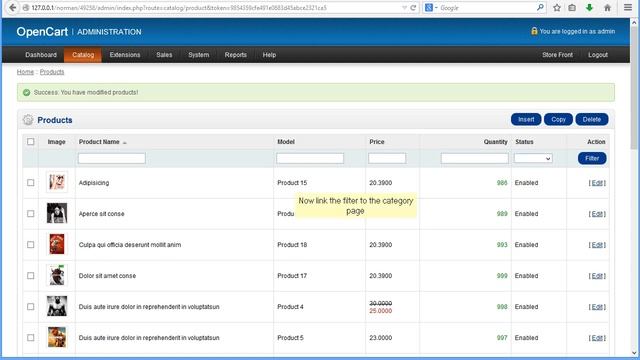Open the browser hamburger menu
This screenshot has height=360, width=640.
(628, 8)
